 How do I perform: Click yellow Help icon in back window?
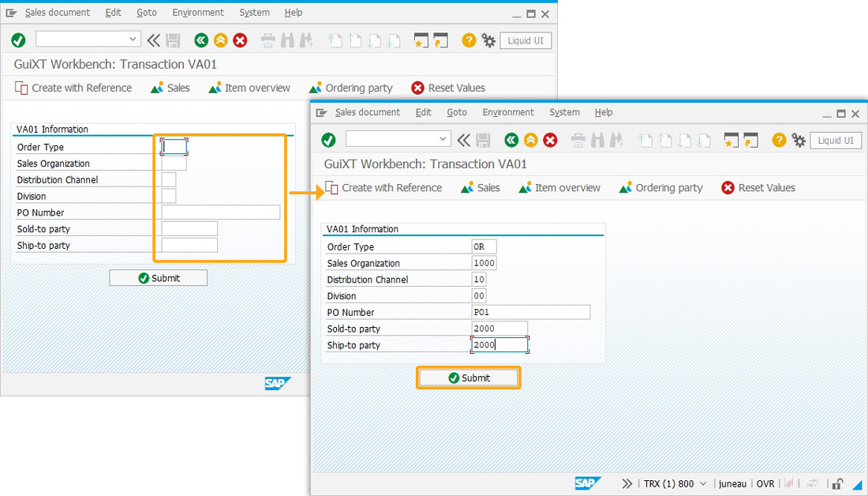(x=469, y=40)
